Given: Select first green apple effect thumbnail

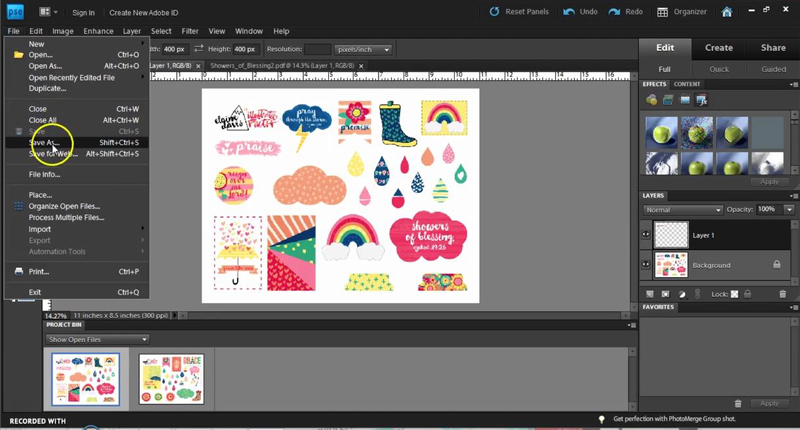Looking at the screenshot, I should [x=661, y=132].
